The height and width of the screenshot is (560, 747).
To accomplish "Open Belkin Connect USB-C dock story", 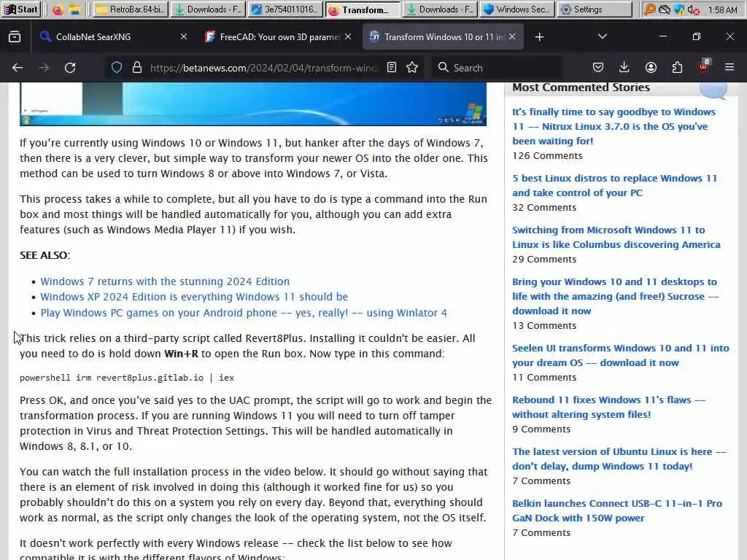I will (617, 510).
